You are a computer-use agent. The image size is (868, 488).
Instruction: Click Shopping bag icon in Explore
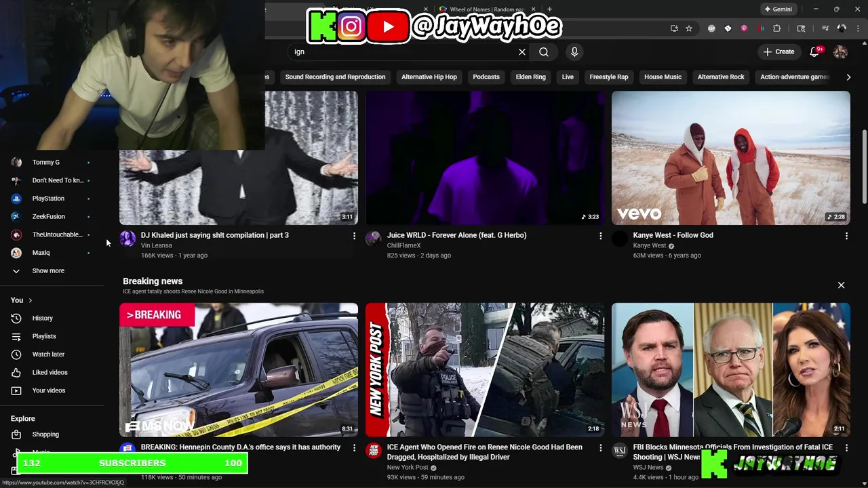(x=16, y=434)
